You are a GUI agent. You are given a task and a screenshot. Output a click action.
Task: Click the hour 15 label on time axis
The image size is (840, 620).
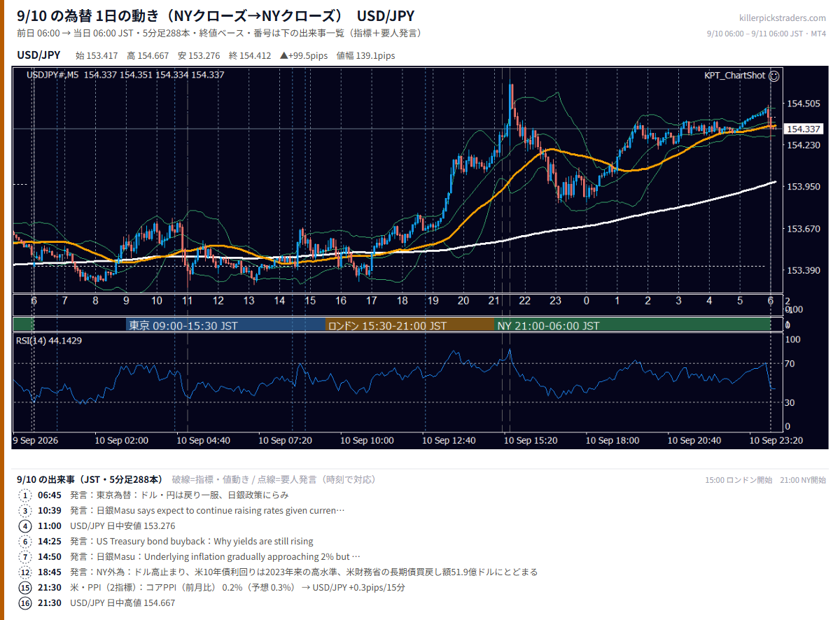click(310, 300)
